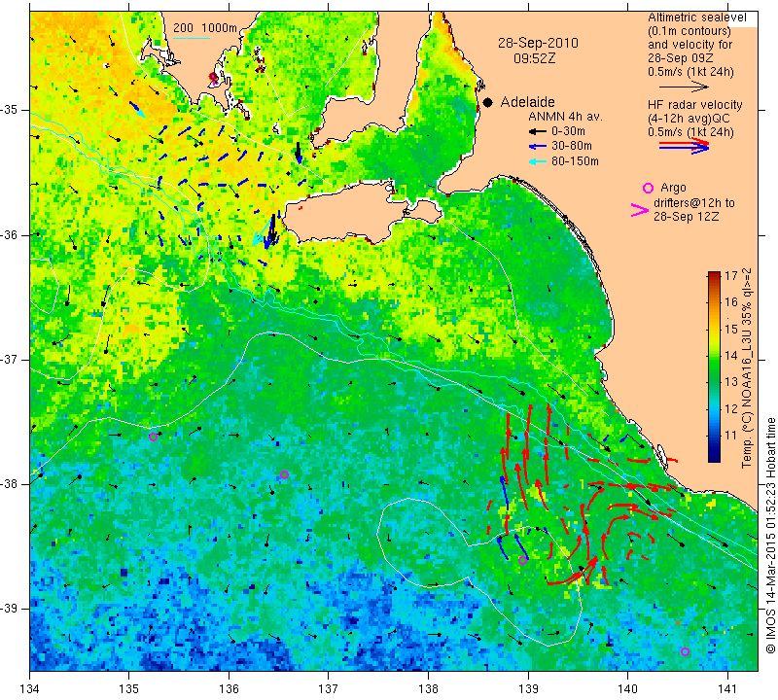The width and height of the screenshot is (778, 700).
Task: Click the -37 latitude axis label
Action: click(10, 359)
